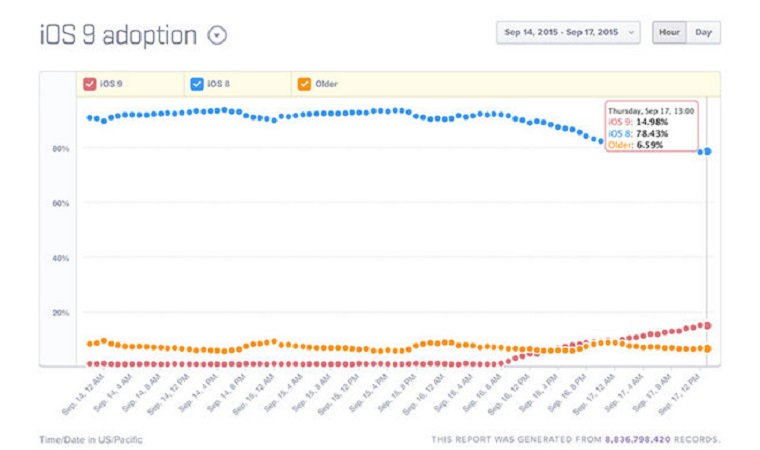This screenshot has height=450, width=760.
Task: Hide the Older series via its checkbox
Action: pos(302,85)
